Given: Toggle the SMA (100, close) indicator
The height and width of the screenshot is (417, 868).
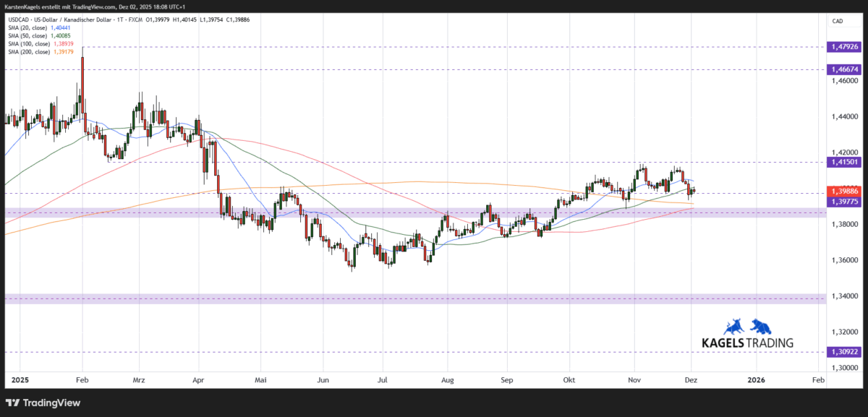Looking at the screenshot, I should pyautogui.click(x=30, y=43).
